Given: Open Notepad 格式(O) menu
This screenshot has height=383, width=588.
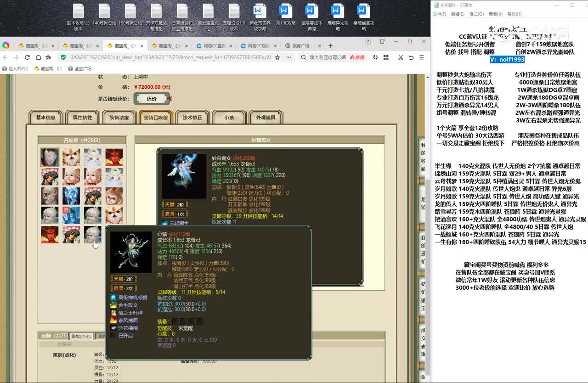Looking at the screenshot, I should 476,14.
